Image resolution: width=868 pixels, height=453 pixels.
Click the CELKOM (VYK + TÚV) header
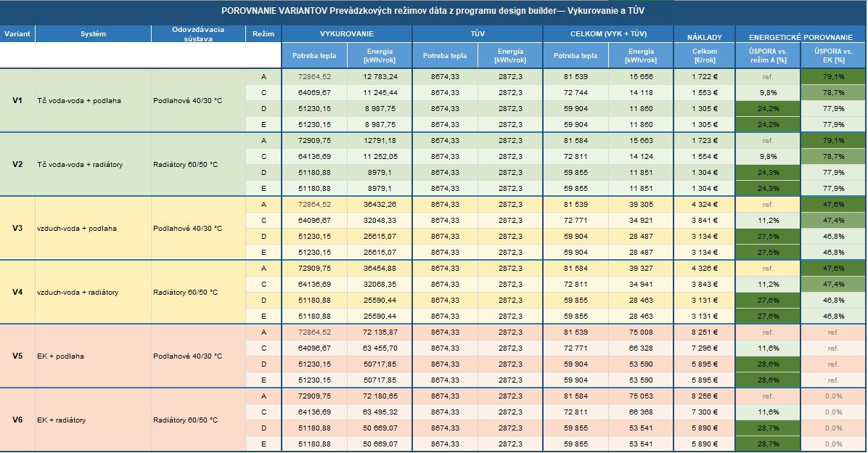607,34
